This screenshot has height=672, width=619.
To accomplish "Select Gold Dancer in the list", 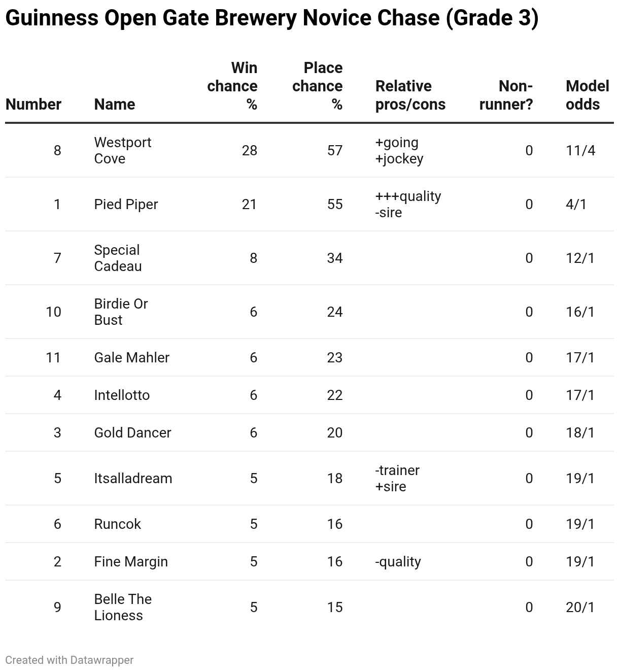I will tap(132, 432).
